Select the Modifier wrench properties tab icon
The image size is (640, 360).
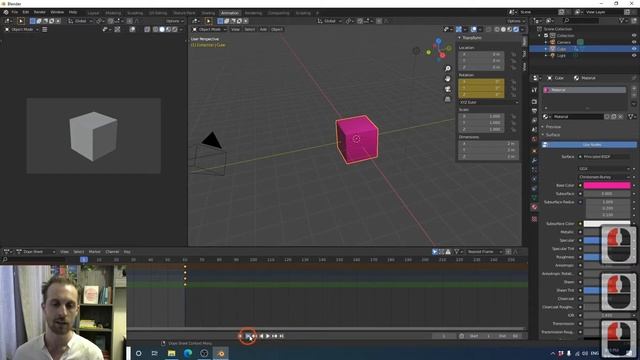tap(534, 160)
